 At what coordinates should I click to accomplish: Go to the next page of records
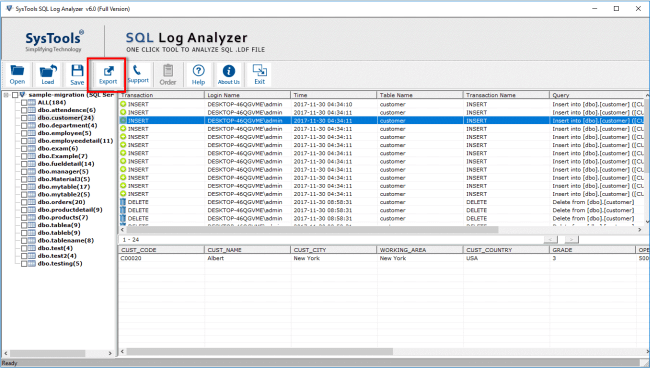pos(571,240)
